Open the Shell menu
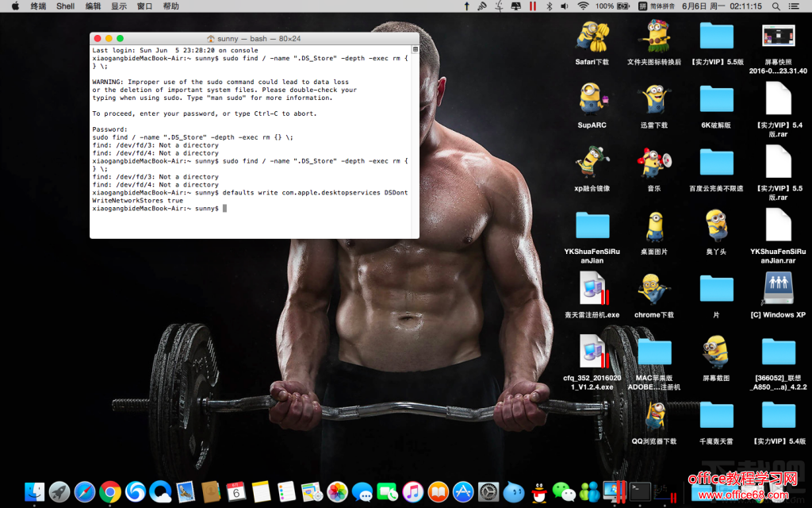 point(65,6)
